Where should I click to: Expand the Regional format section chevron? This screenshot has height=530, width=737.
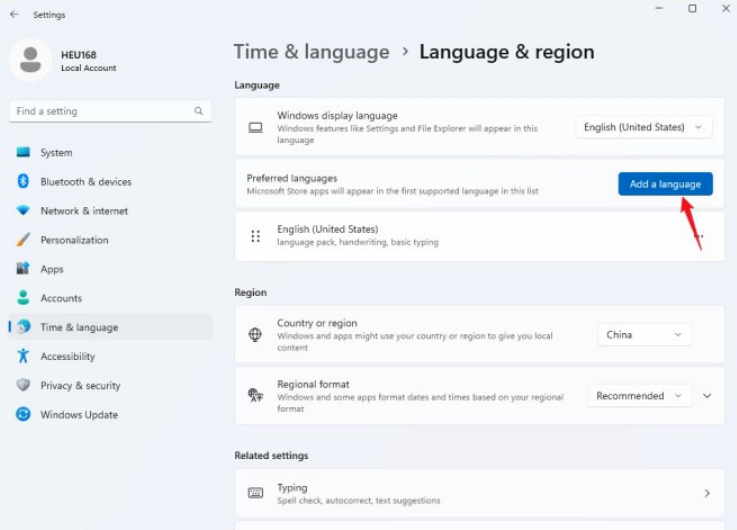[707, 396]
